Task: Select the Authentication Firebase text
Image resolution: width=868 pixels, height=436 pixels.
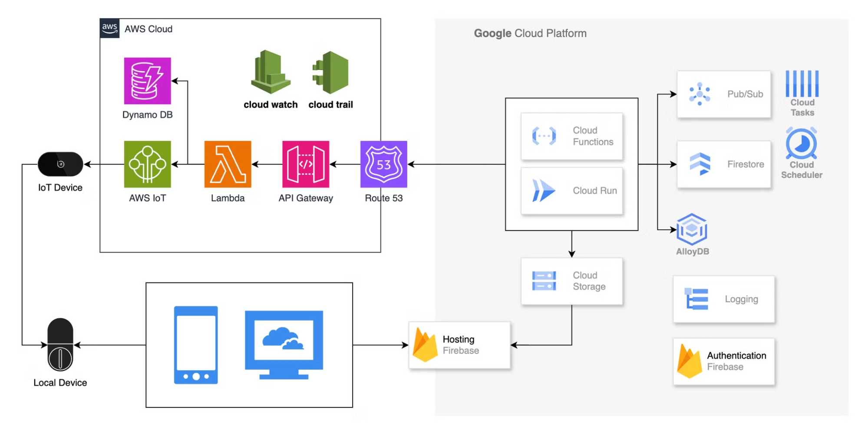Action: [736, 361]
